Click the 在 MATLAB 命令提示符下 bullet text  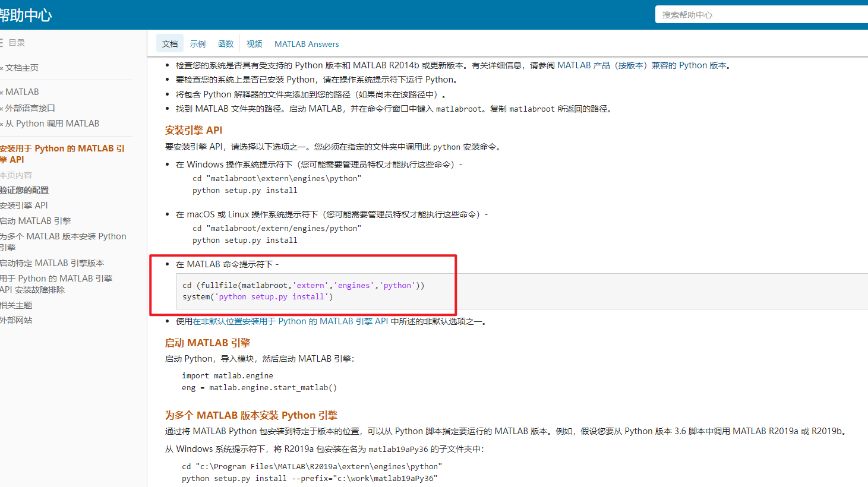228,264
